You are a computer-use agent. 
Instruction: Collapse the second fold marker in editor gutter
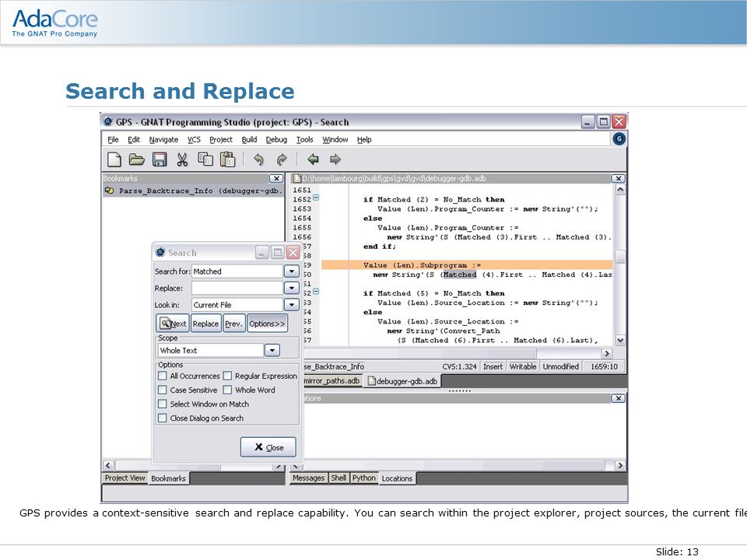[316, 292]
